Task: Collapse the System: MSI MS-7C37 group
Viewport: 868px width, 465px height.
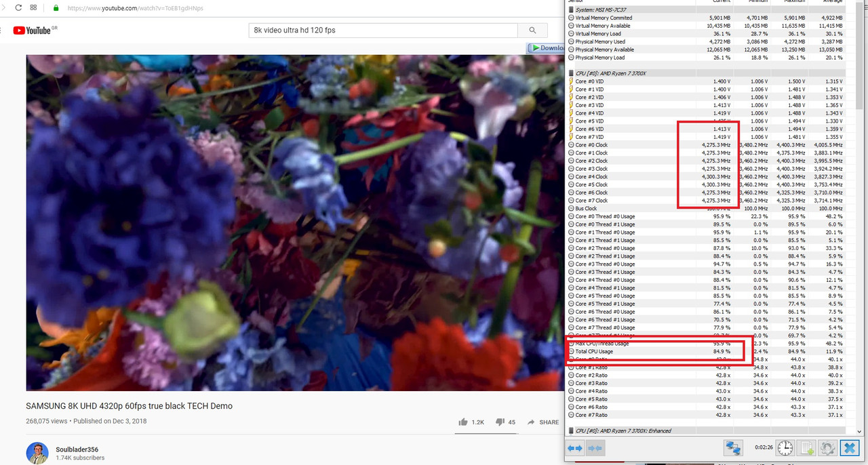Action: 571,10
